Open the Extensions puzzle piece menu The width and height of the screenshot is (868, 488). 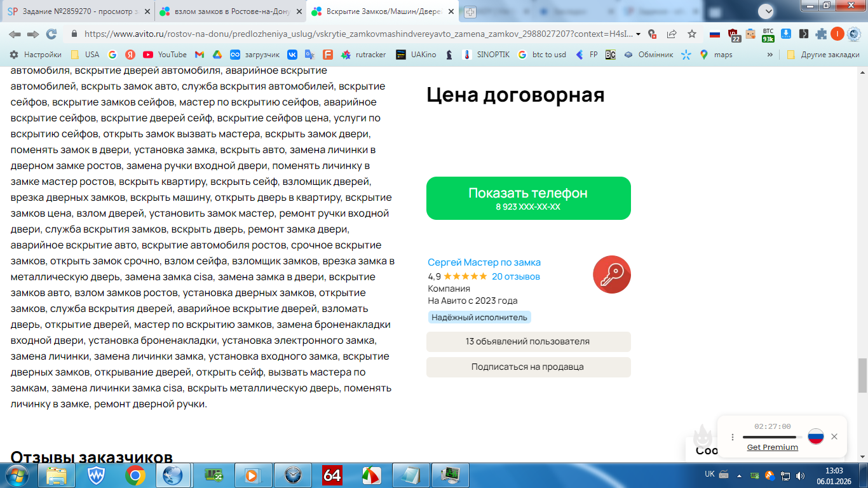coord(821,34)
